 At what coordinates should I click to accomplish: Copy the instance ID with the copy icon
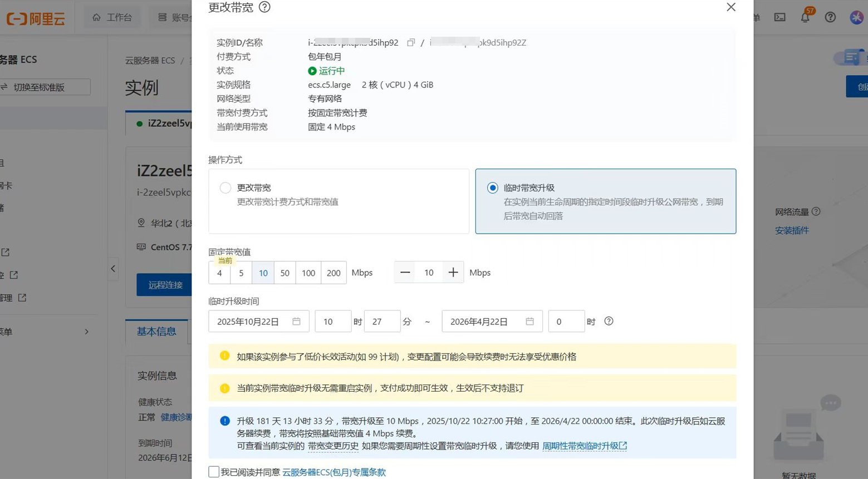(411, 42)
